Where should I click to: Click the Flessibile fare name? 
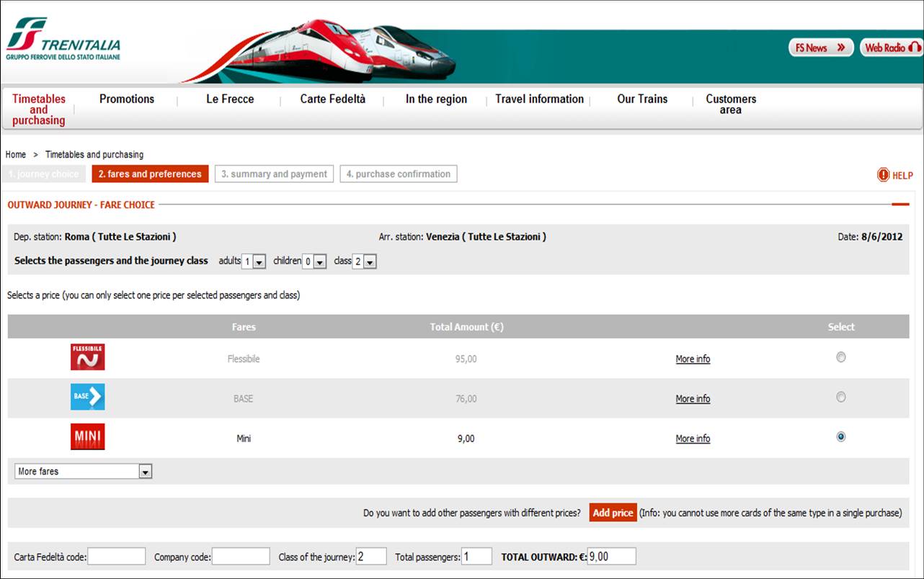(244, 359)
